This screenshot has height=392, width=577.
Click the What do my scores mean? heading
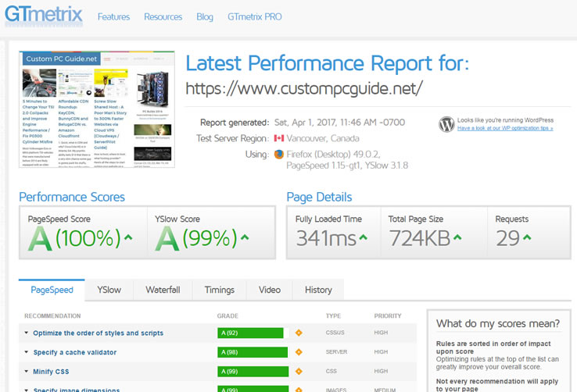[498, 323]
